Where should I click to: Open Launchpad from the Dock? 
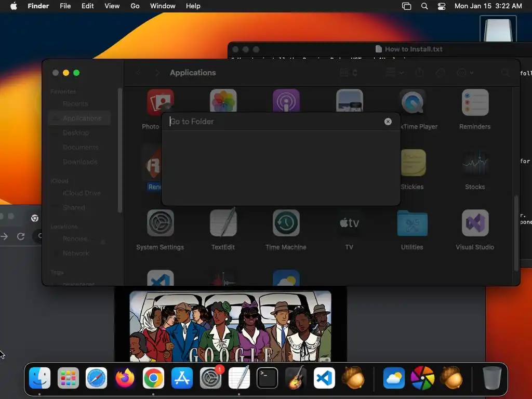click(x=68, y=378)
